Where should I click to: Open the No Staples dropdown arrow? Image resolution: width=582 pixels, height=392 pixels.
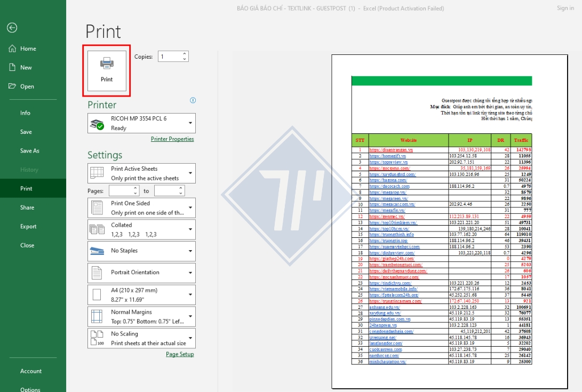point(190,251)
